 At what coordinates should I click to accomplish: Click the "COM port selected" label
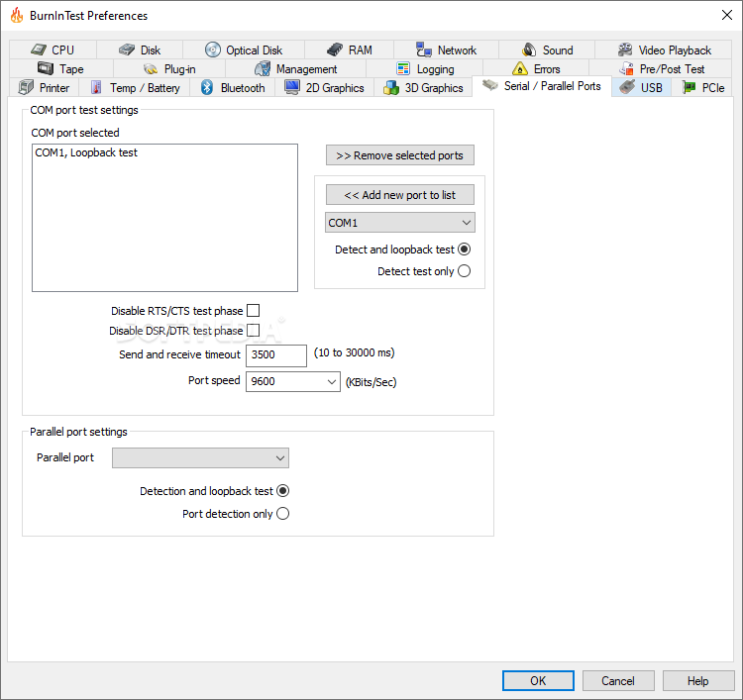[x=75, y=133]
